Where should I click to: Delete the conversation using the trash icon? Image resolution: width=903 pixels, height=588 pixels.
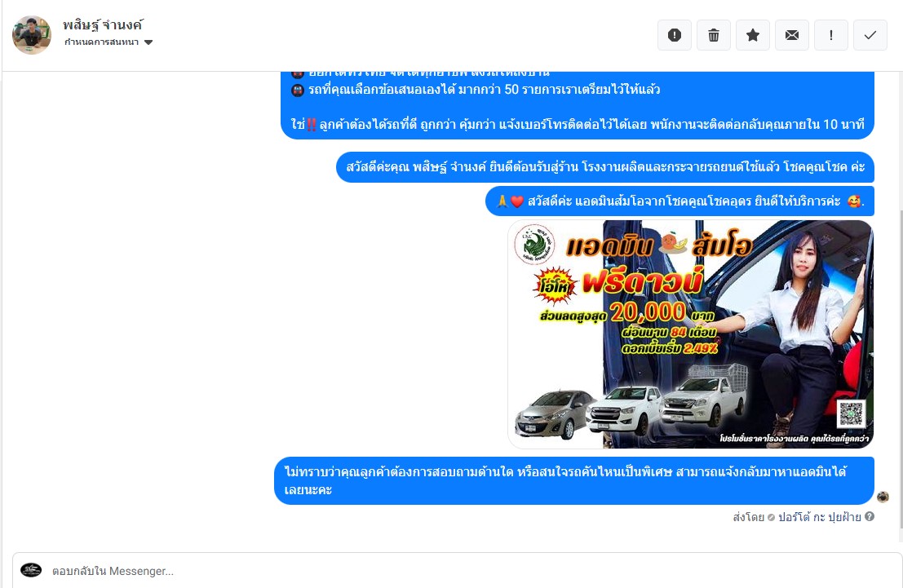pyautogui.click(x=714, y=35)
